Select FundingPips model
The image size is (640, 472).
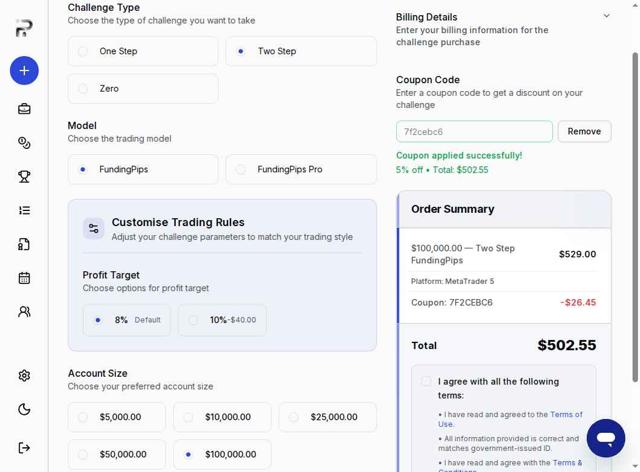click(143, 169)
